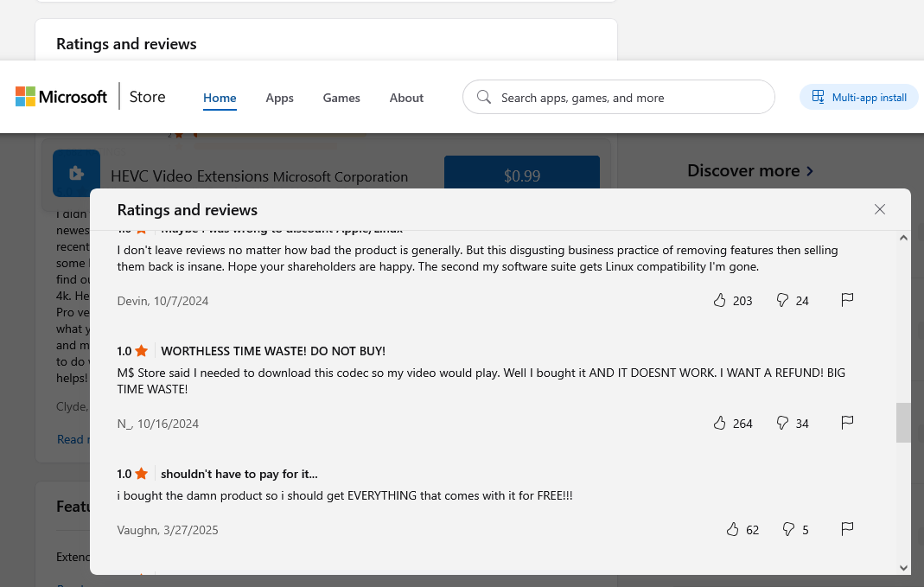Report Devin's review with flag icon
This screenshot has height=587, width=924.
pyautogui.click(x=847, y=300)
